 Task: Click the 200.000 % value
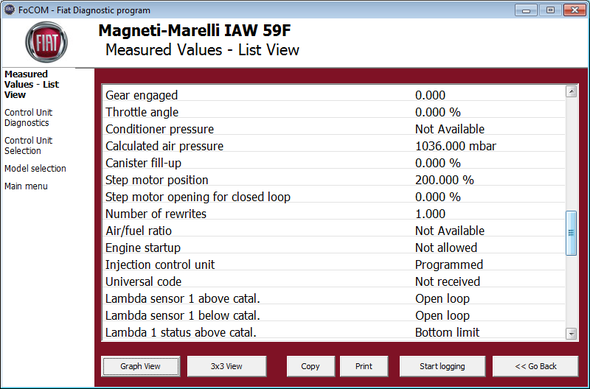pos(444,180)
